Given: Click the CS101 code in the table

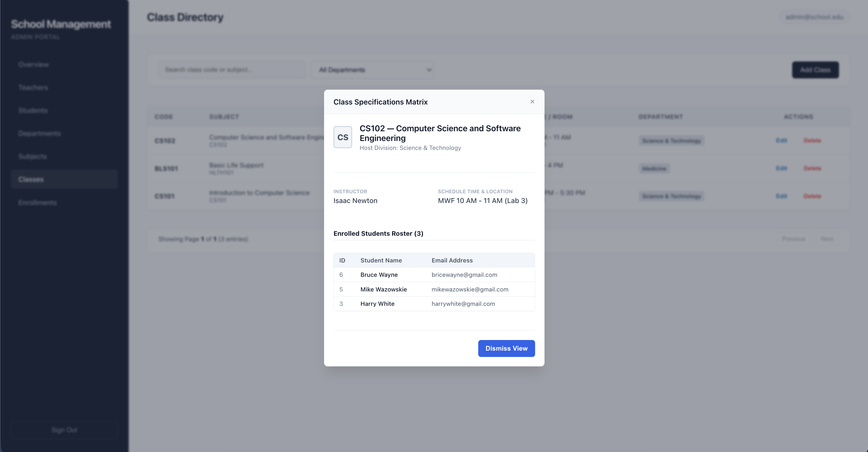Looking at the screenshot, I should [164, 196].
